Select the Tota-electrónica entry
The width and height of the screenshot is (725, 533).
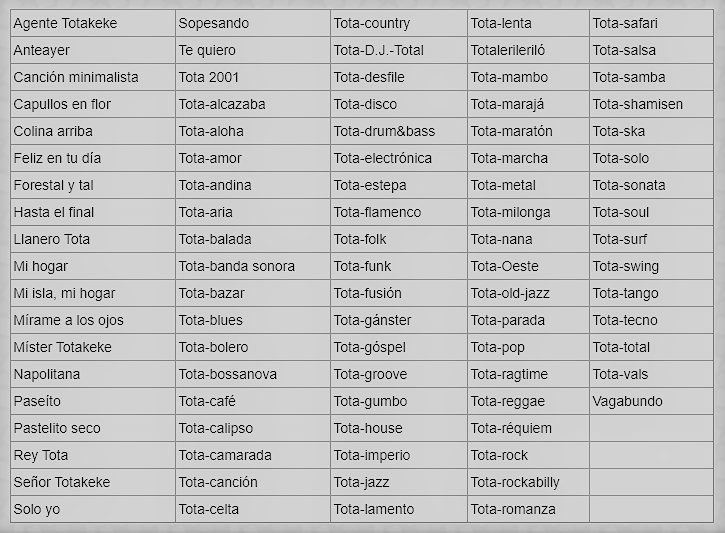(x=383, y=158)
